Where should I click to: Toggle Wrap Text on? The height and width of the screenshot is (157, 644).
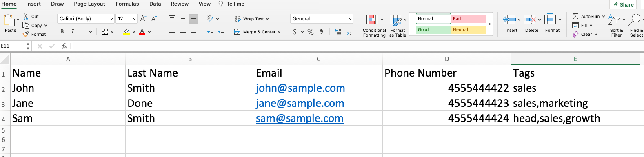click(x=252, y=19)
